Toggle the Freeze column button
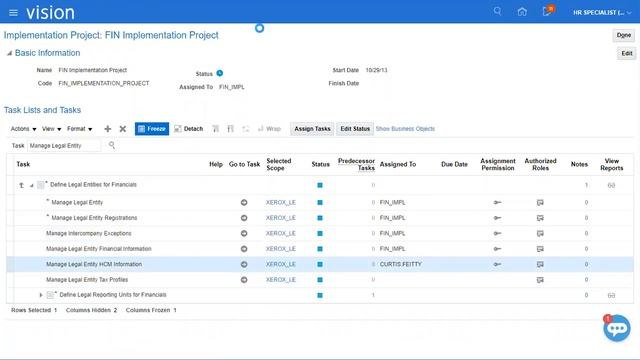This screenshot has width=640, height=360. tap(152, 129)
